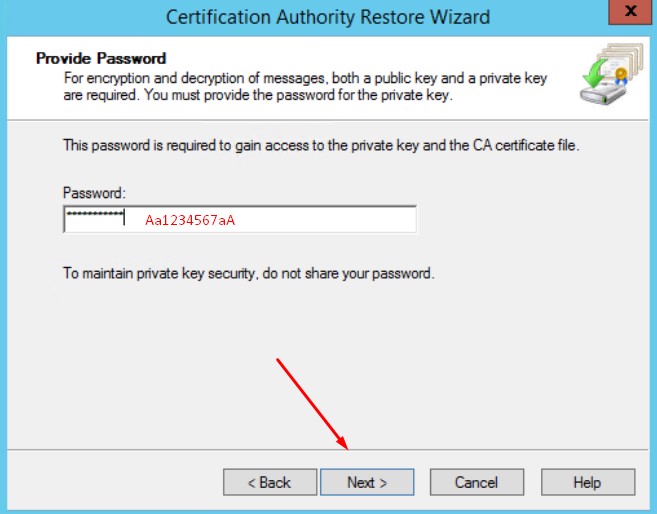This screenshot has width=657, height=514.
Task: Click the certificate restore wizard icon
Action: click(606, 78)
